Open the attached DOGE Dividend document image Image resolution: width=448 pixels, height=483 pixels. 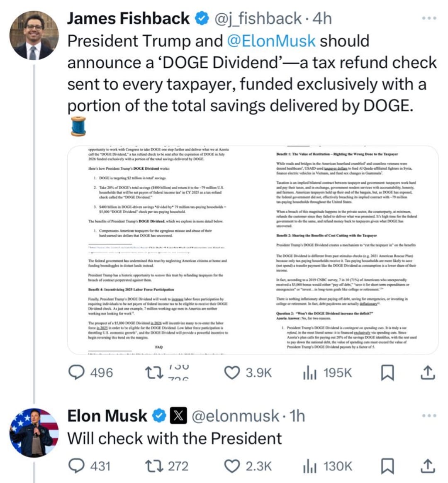tap(253, 250)
